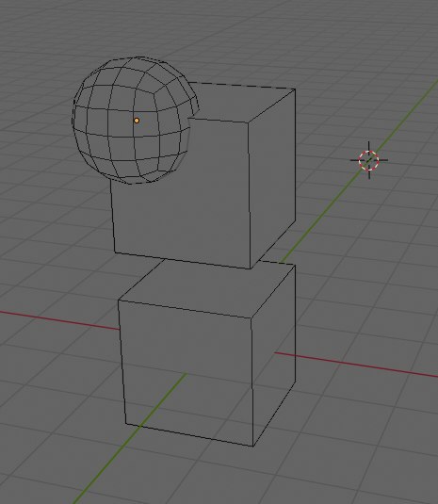Select the wireframe UV sphere object

(135, 121)
